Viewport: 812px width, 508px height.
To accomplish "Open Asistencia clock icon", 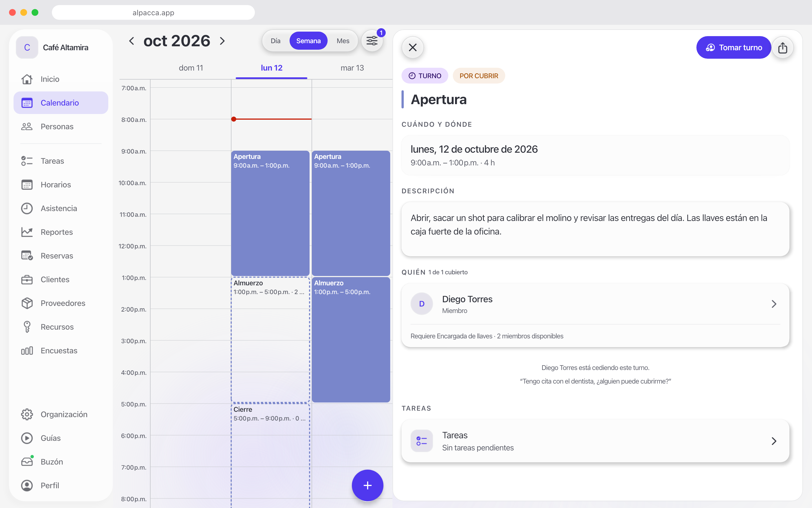I will point(27,208).
